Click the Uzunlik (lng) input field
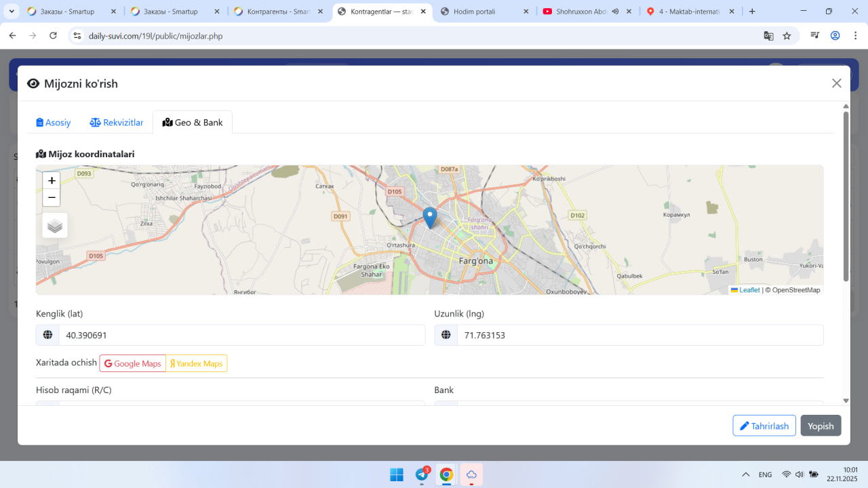This screenshot has width=868, height=488. click(639, 335)
